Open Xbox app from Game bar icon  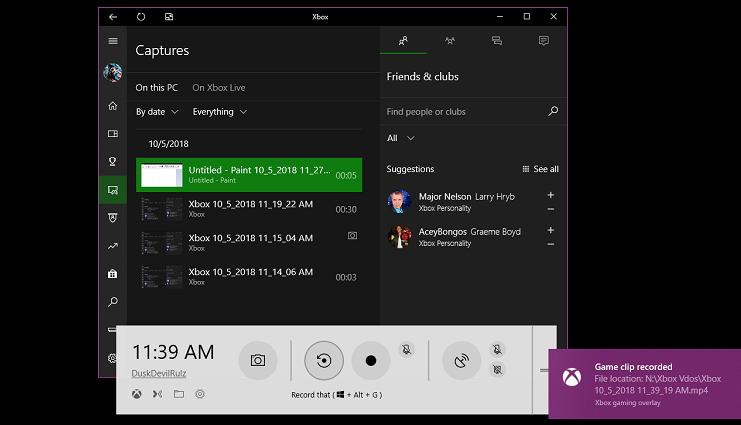[137, 394]
